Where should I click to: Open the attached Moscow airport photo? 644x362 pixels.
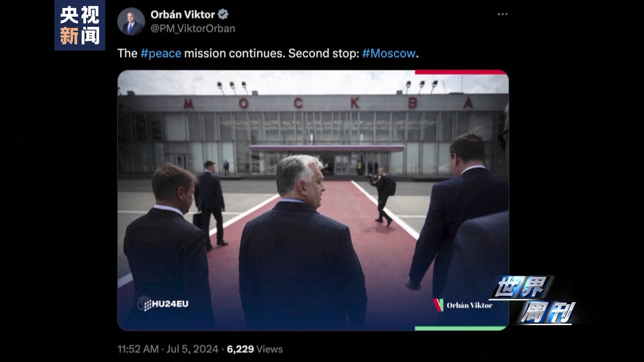313,200
